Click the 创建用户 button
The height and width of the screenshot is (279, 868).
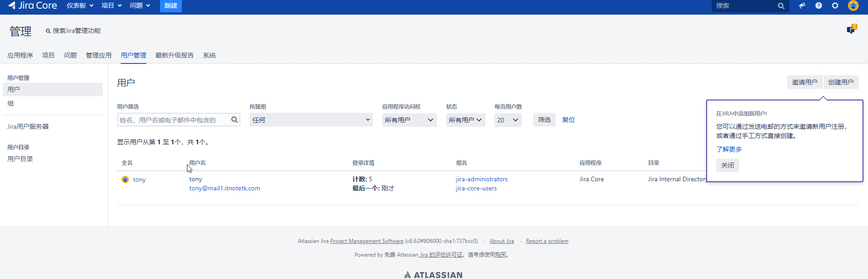click(x=841, y=82)
